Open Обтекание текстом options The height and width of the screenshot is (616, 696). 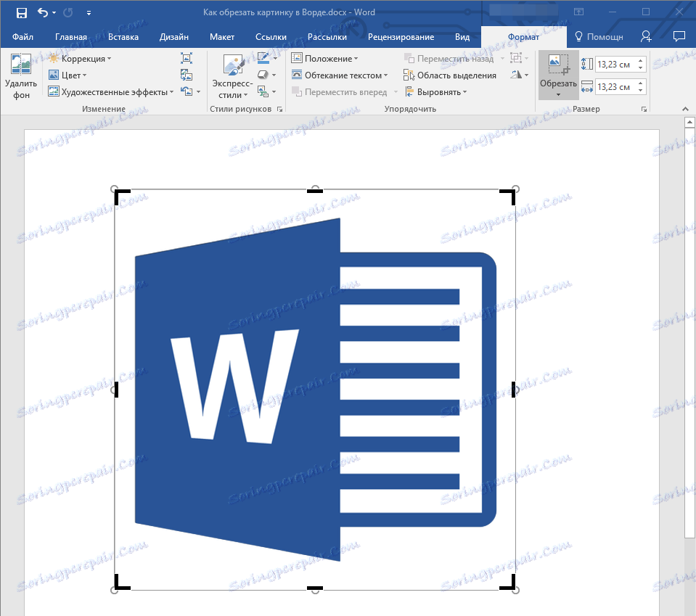pos(340,75)
